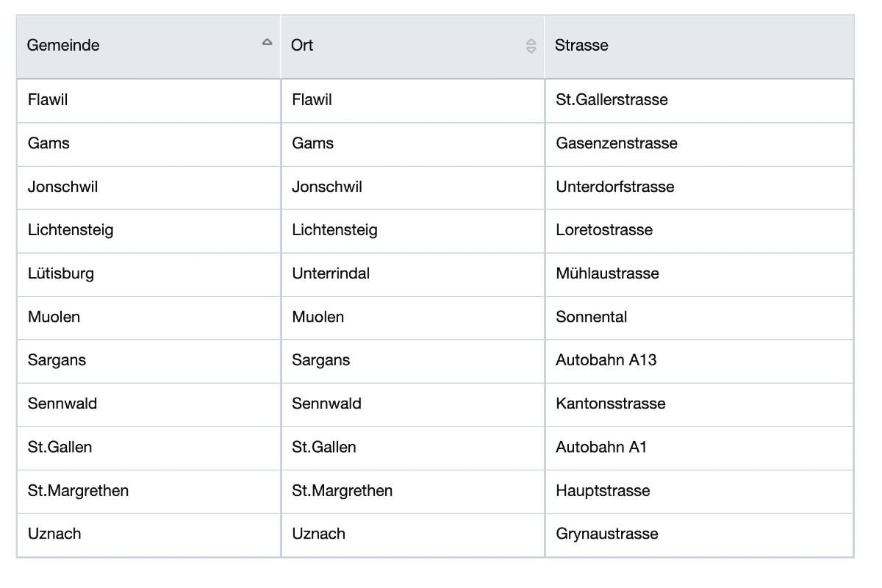Click the Gemeinde sort arrow icon

267,43
